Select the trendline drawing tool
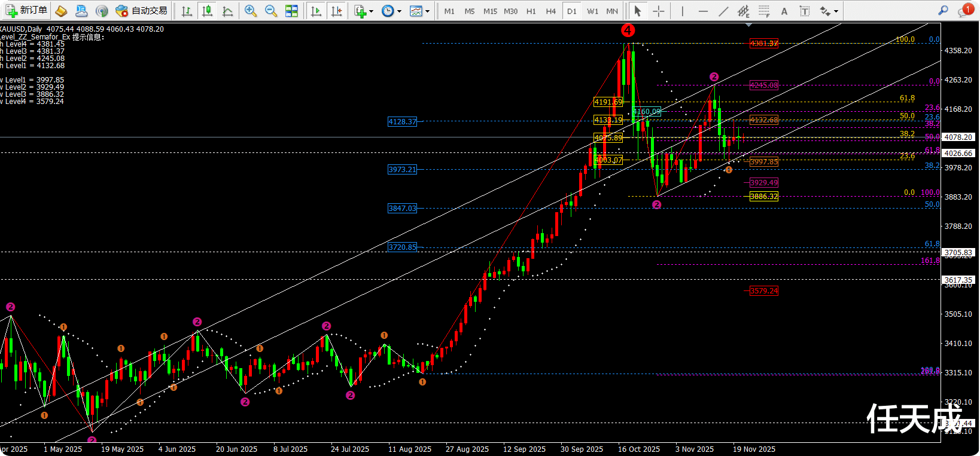 723,11
